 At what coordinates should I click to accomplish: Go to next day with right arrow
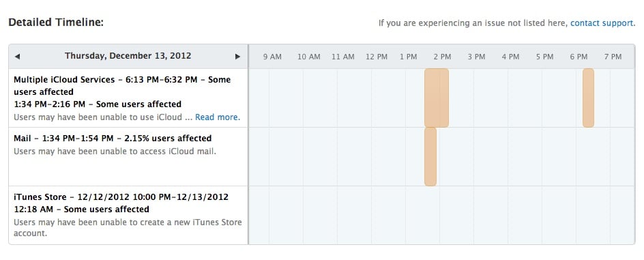click(237, 57)
